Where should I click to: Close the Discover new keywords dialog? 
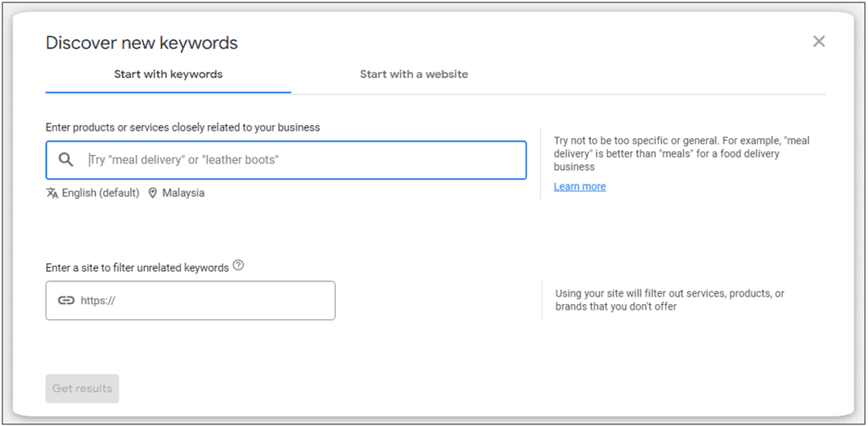pyautogui.click(x=819, y=41)
